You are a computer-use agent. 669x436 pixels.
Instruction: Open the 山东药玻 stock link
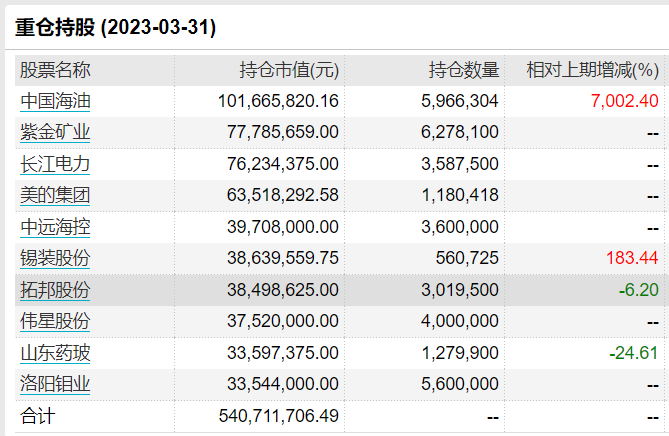(x=55, y=353)
